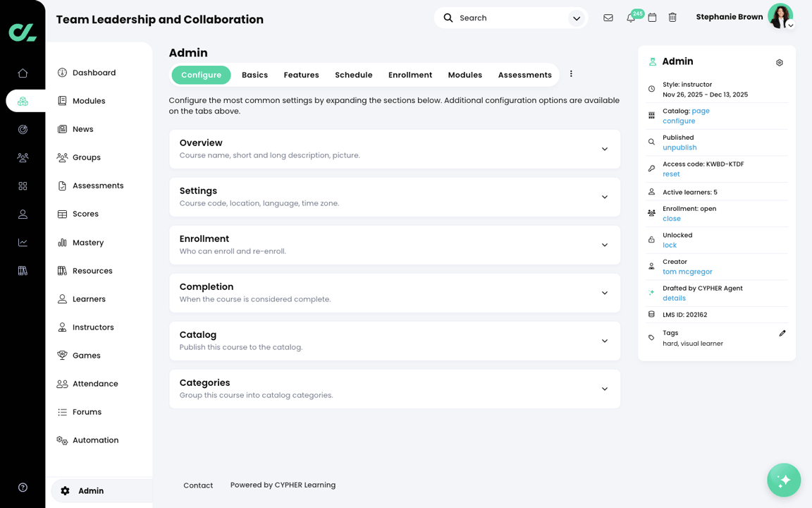Open Instructors in course menu
The image size is (812, 508).
point(93,327)
